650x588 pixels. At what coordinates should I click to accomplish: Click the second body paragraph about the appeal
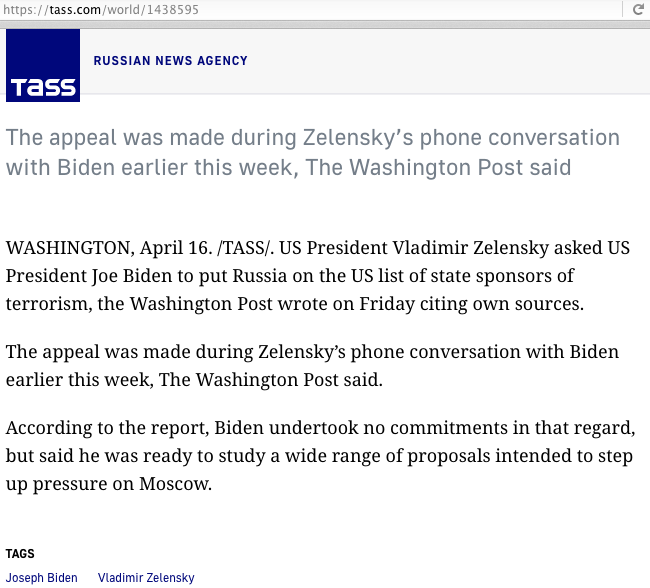tap(312, 366)
